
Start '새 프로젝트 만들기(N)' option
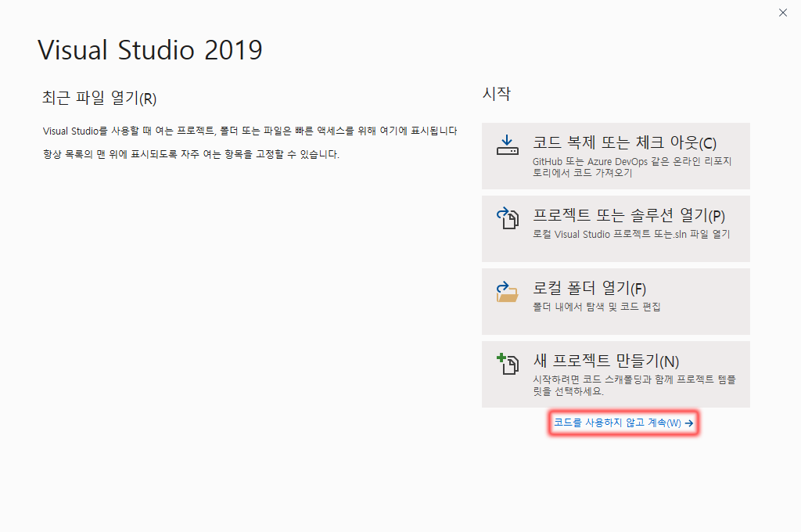click(x=616, y=374)
